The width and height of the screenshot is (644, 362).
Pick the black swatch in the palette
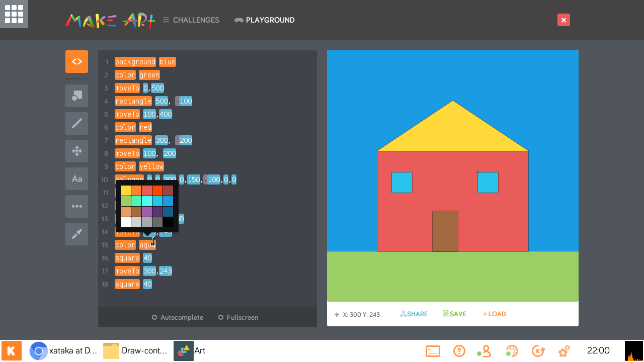(168, 222)
